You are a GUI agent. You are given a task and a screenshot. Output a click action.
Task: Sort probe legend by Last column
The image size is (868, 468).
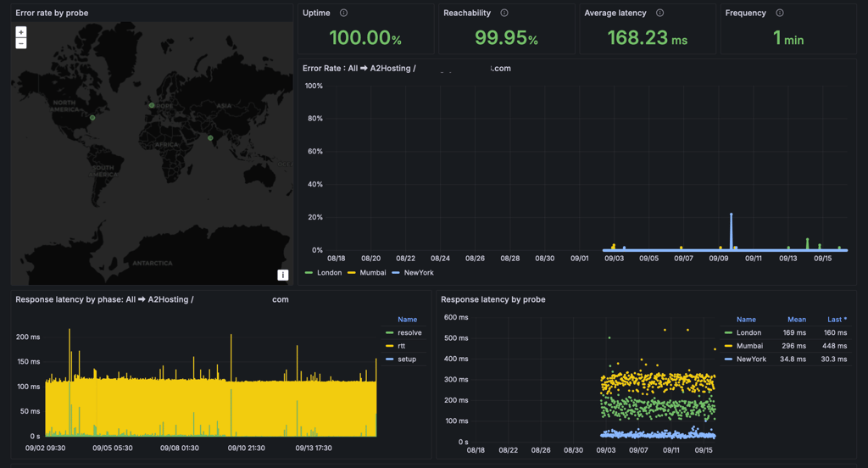point(837,320)
